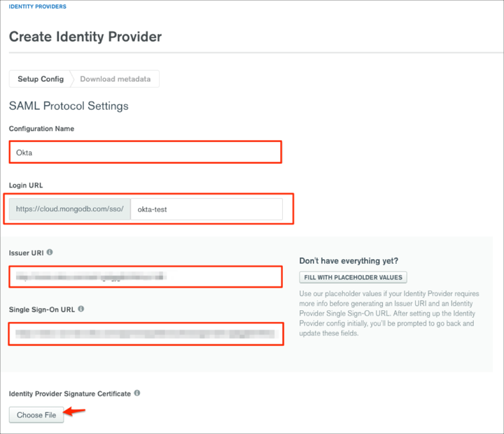Image resolution: width=504 pixels, height=434 pixels.
Task: Switch to the Setup Config step tab
Action: click(x=41, y=79)
